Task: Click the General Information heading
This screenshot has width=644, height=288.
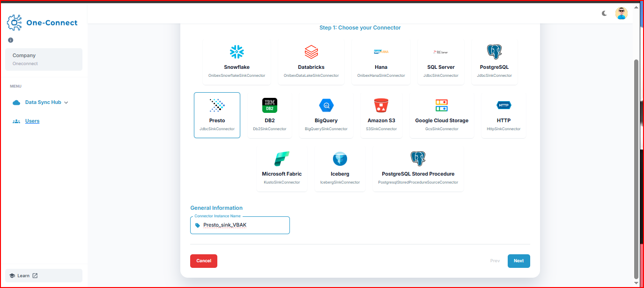Action: [216, 208]
